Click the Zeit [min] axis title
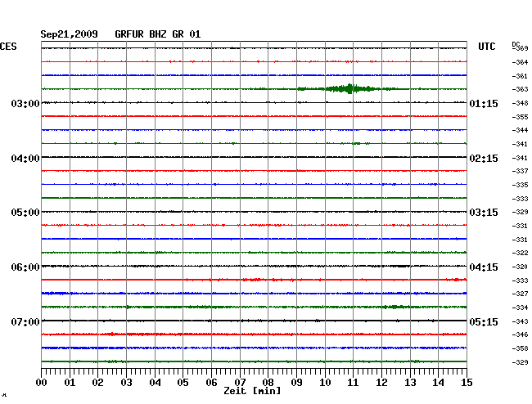This screenshot has width=532, height=404. tap(252, 391)
